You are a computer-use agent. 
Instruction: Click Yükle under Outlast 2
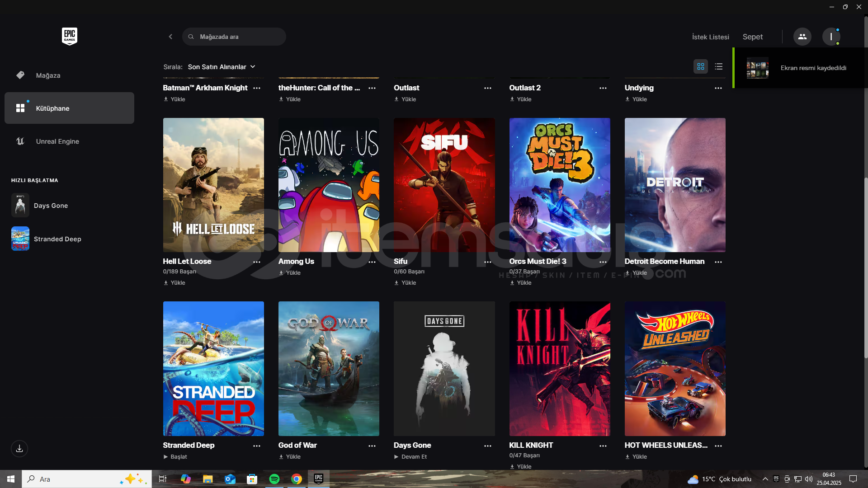tap(520, 99)
